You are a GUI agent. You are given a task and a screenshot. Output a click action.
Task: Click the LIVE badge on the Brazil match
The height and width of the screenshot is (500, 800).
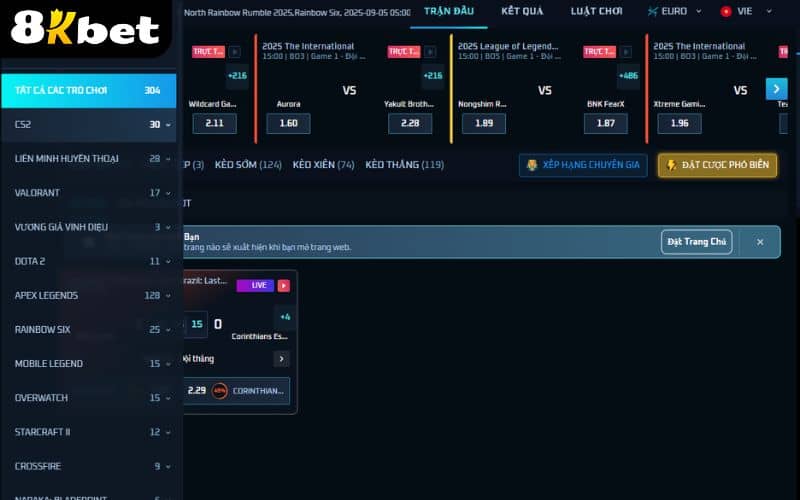click(x=255, y=285)
